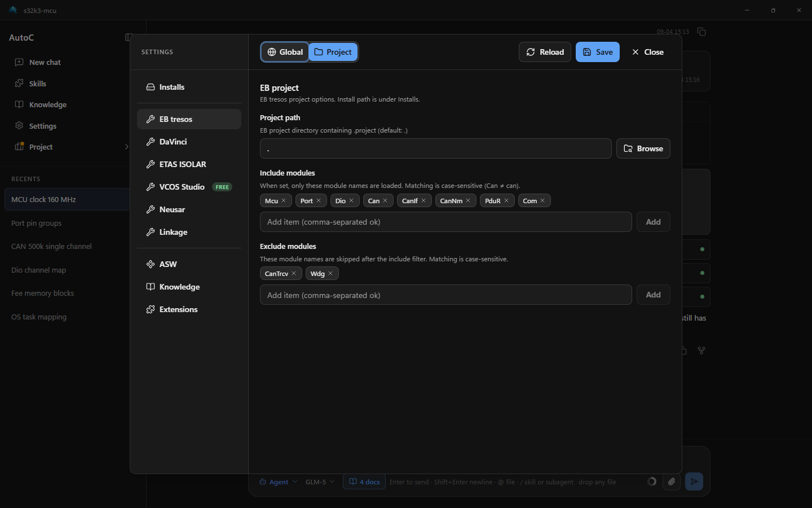This screenshot has width=812, height=508.
Task: Switch to Global settings scope
Action: click(285, 52)
